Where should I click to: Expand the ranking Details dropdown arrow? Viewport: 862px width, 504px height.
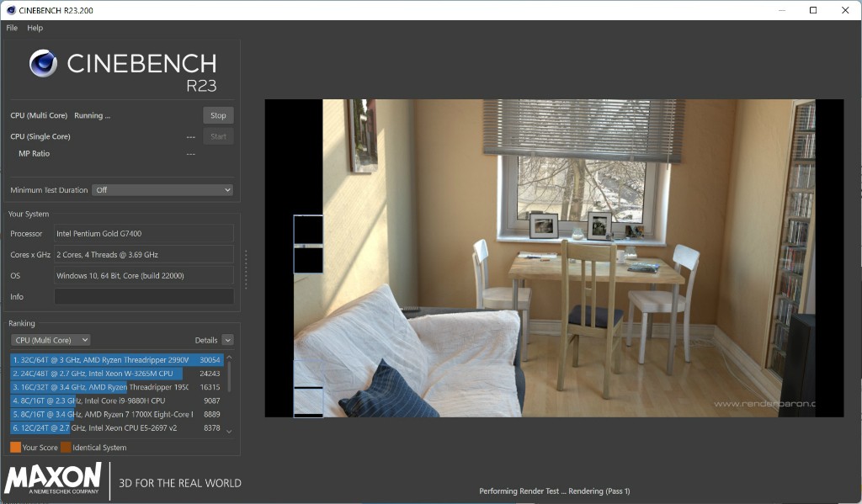point(227,340)
